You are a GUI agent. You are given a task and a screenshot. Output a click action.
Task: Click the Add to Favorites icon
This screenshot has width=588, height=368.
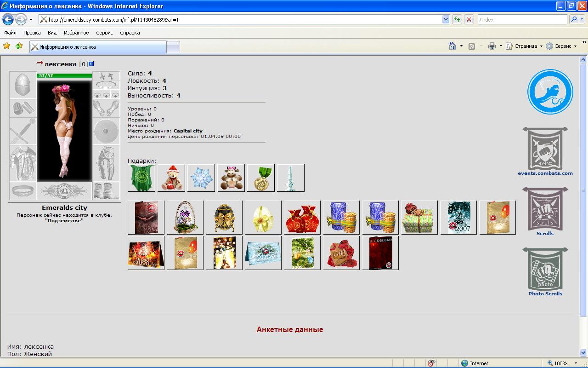pyautogui.click(x=19, y=46)
